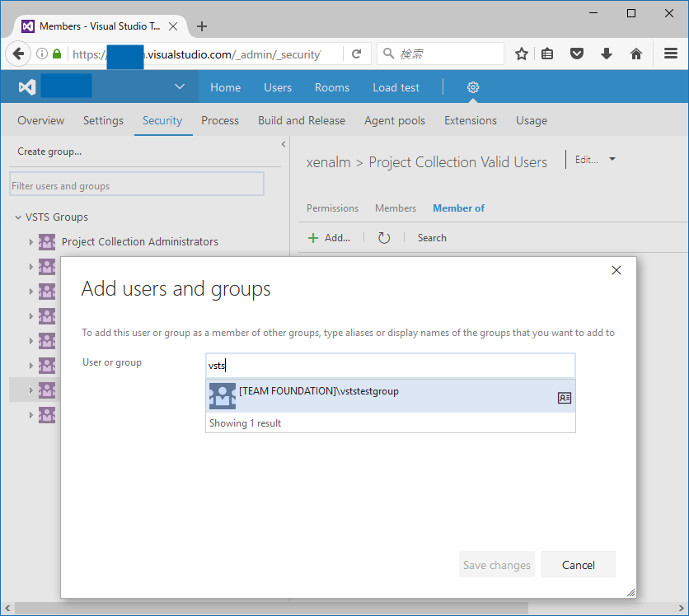
Task: Click right arrow of horizontal scrollbar
Action: tap(681, 608)
